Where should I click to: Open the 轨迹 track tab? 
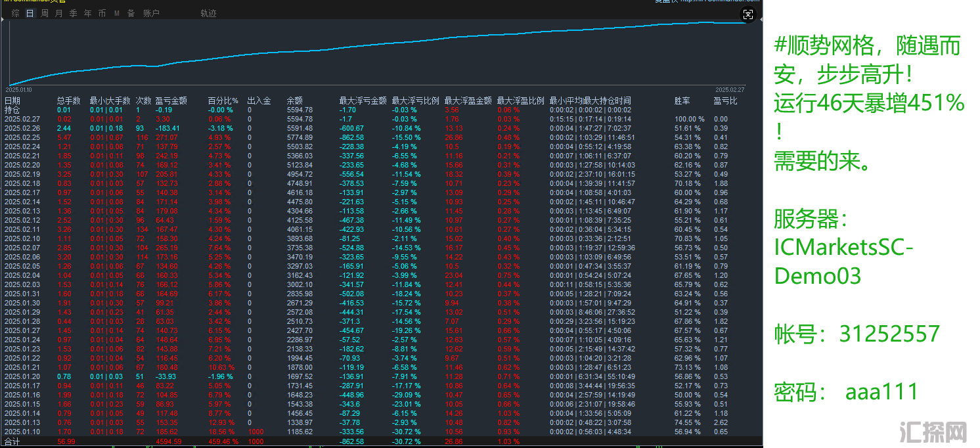(208, 13)
